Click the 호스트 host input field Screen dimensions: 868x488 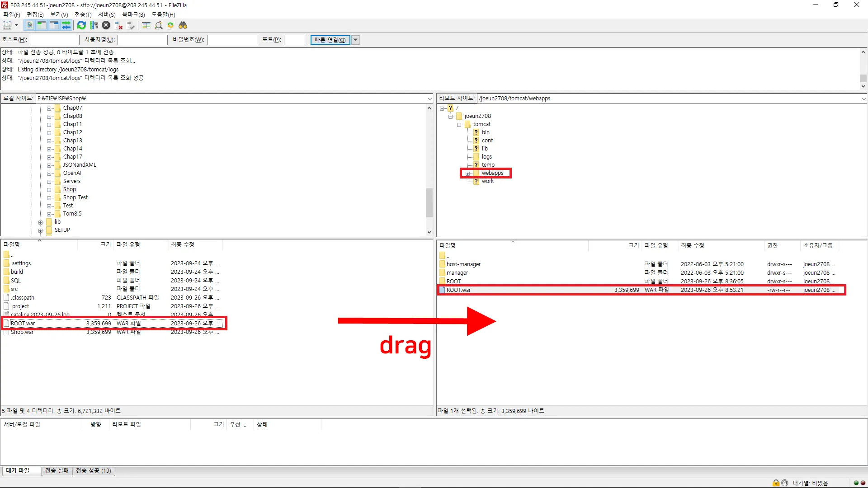coord(55,40)
